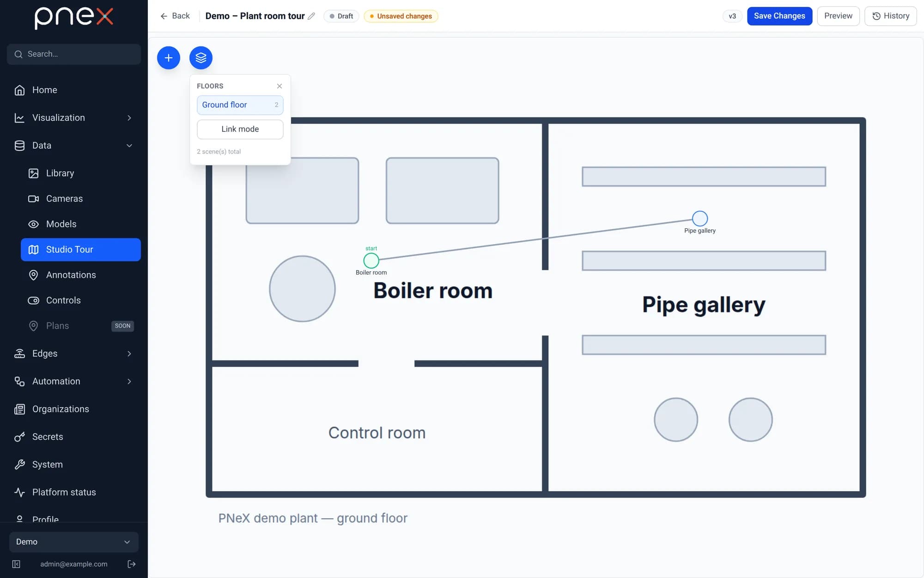The image size is (924, 578).
Task: Click the Platform status pulse icon
Action: coord(19,492)
